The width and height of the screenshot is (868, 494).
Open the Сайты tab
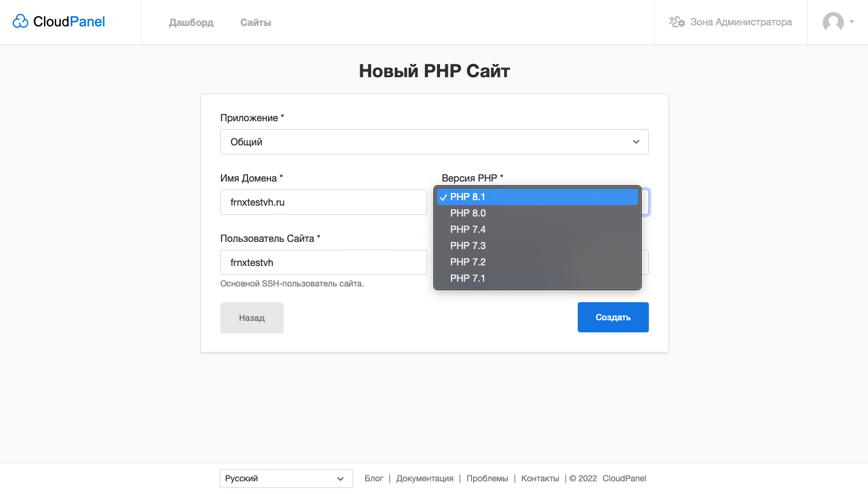click(256, 22)
